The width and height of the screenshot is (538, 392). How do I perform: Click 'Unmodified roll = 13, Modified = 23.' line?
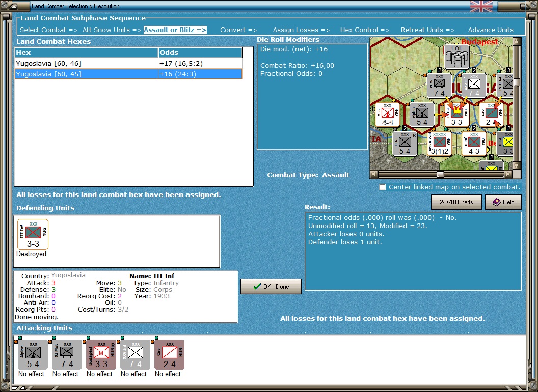coord(367,226)
